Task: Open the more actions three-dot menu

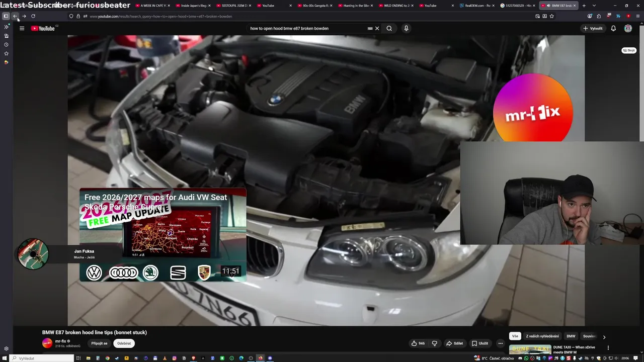Action: (x=500, y=343)
